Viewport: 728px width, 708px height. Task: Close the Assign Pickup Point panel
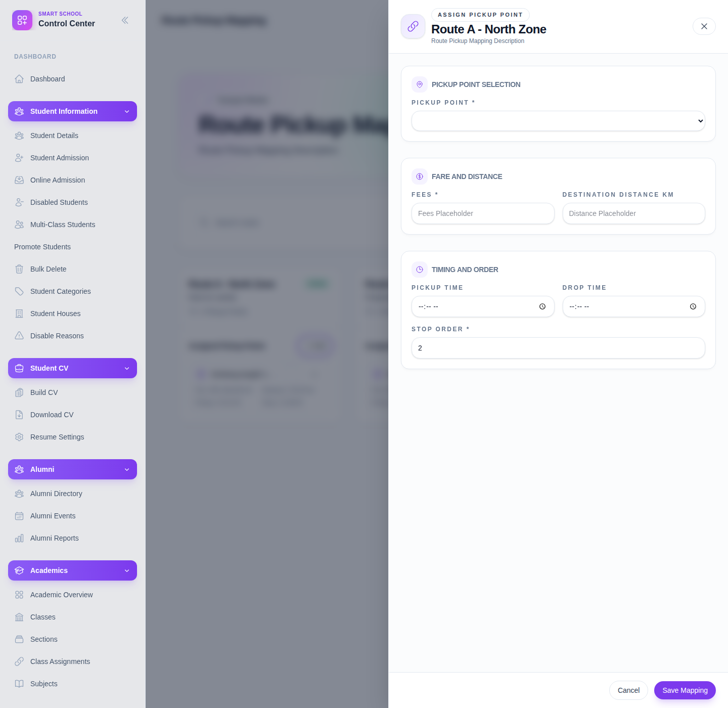pyautogui.click(x=704, y=26)
